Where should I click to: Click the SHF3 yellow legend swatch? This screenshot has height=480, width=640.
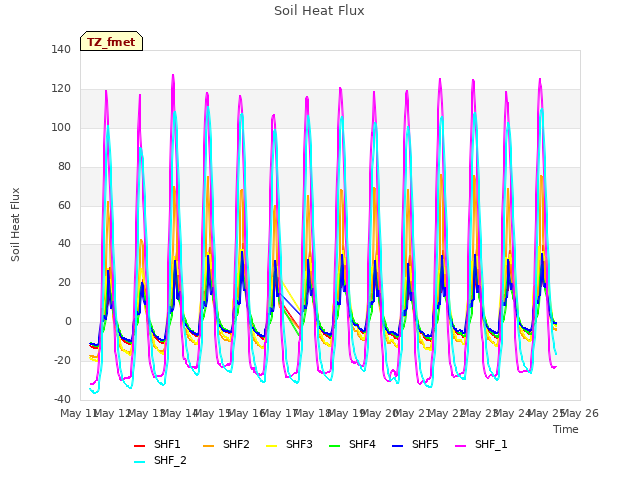pos(271,446)
